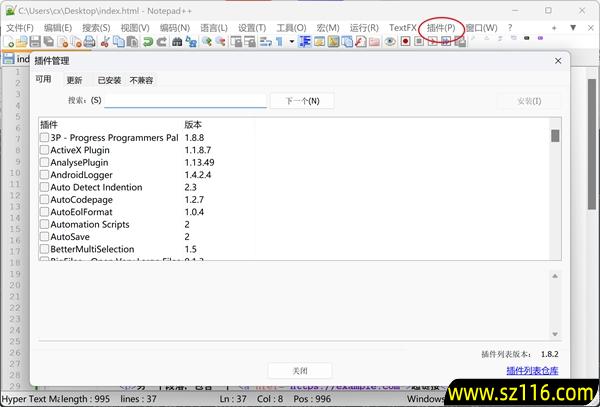
Task: Open the 编辑(E) menu
Action: pos(58,28)
